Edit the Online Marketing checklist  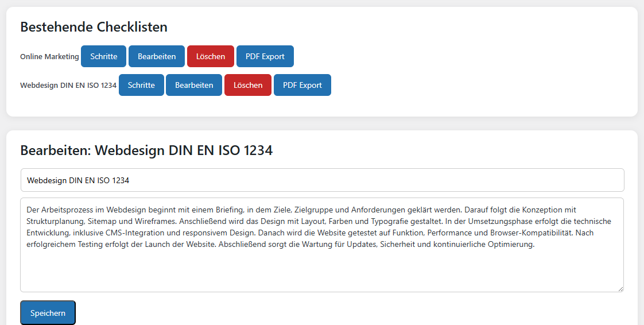coord(157,56)
